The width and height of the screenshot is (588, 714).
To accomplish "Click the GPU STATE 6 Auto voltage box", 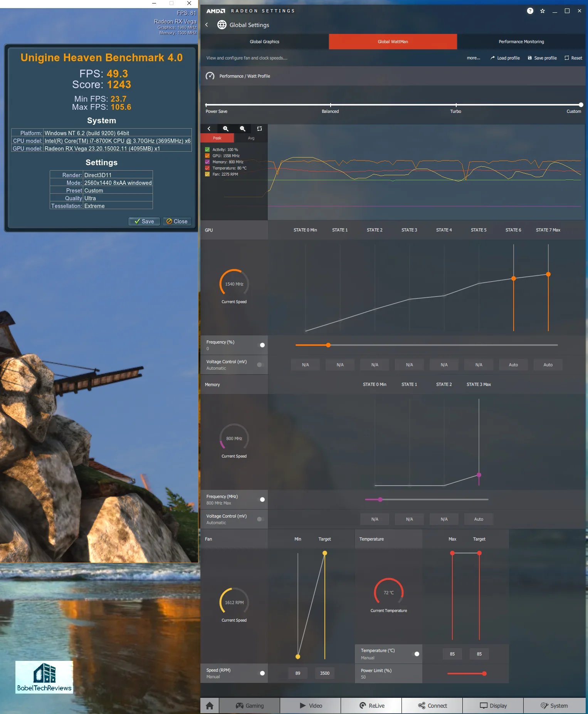I will click(513, 365).
